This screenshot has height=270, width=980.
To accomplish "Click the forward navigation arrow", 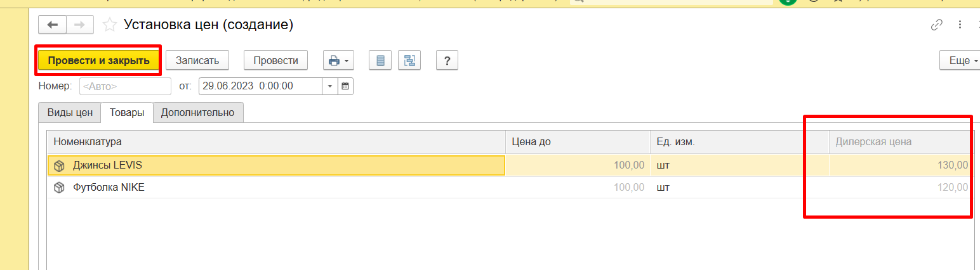I will pyautogui.click(x=80, y=25).
